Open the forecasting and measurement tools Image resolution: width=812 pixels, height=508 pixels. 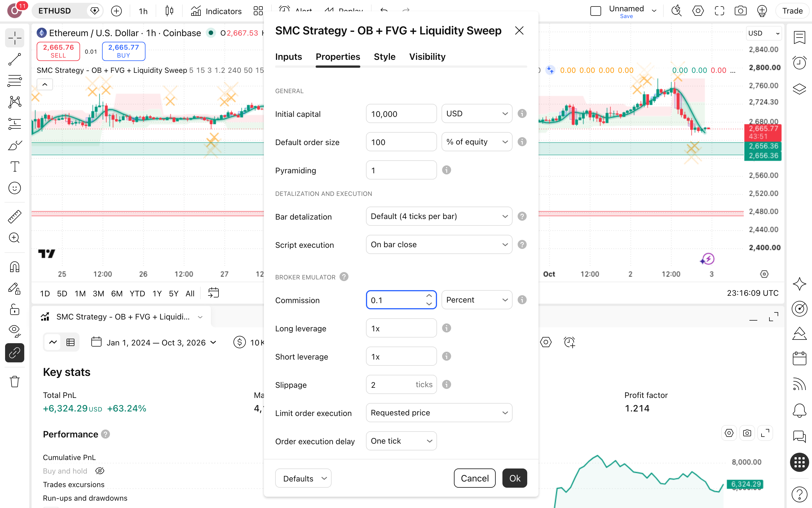[x=15, y=124]
